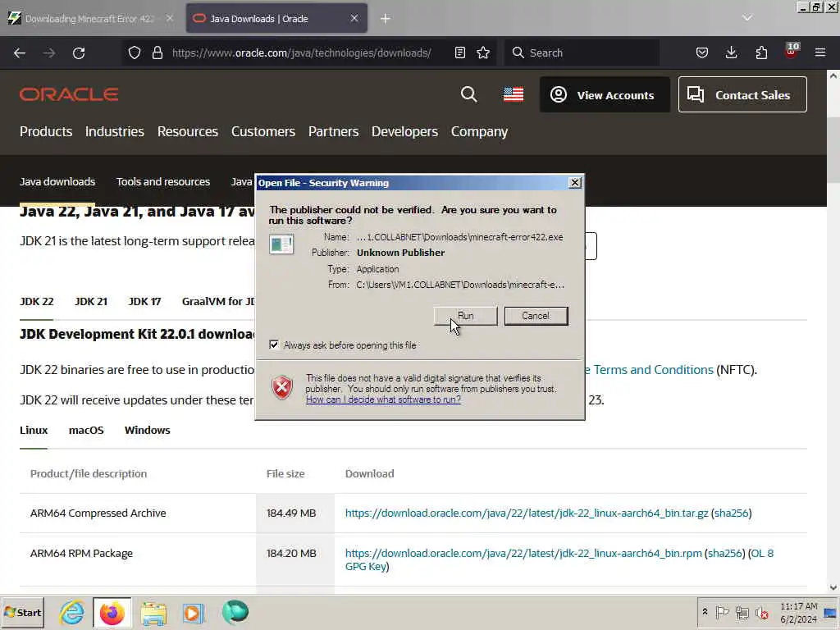Show hidden system tray icons arrow

coord(705,612)
